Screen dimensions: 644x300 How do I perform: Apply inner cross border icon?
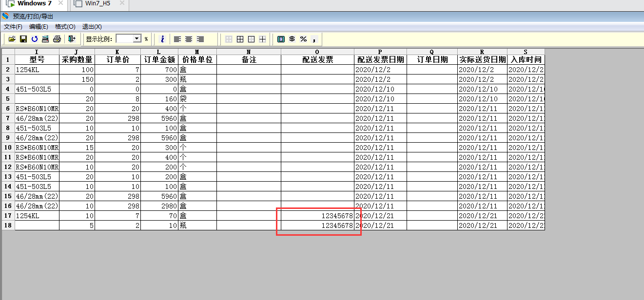(x=262, y=39)
